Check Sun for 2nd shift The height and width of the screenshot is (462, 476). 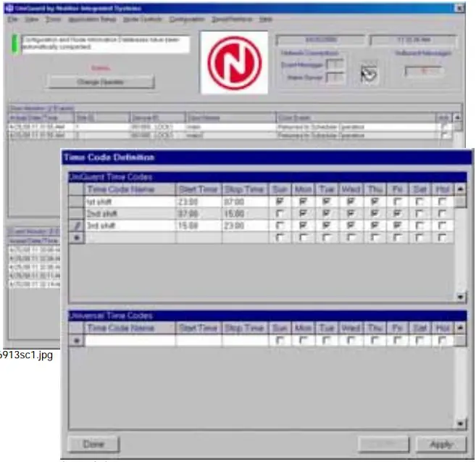point(279,214)
